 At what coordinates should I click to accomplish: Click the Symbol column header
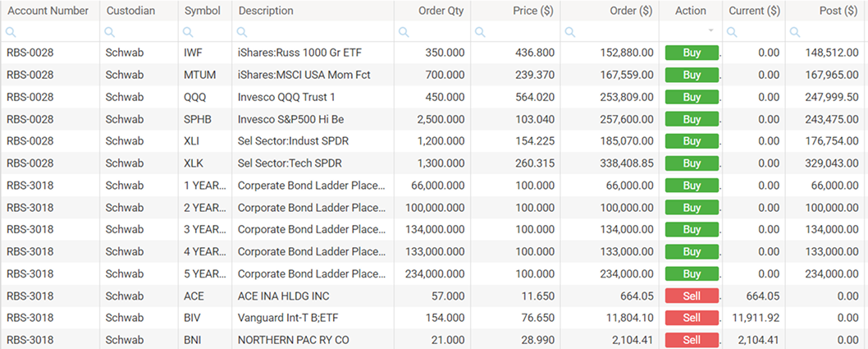click(202, 11)
